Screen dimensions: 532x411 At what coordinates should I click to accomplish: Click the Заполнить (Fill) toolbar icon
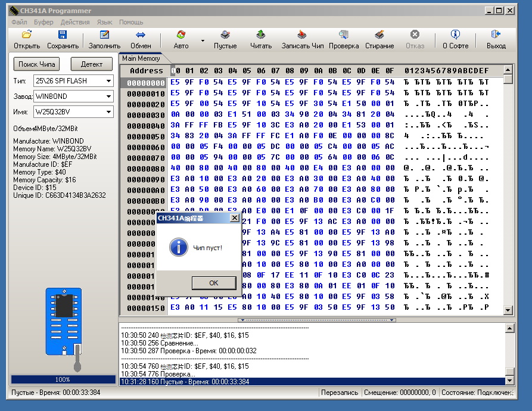(104, 35)
